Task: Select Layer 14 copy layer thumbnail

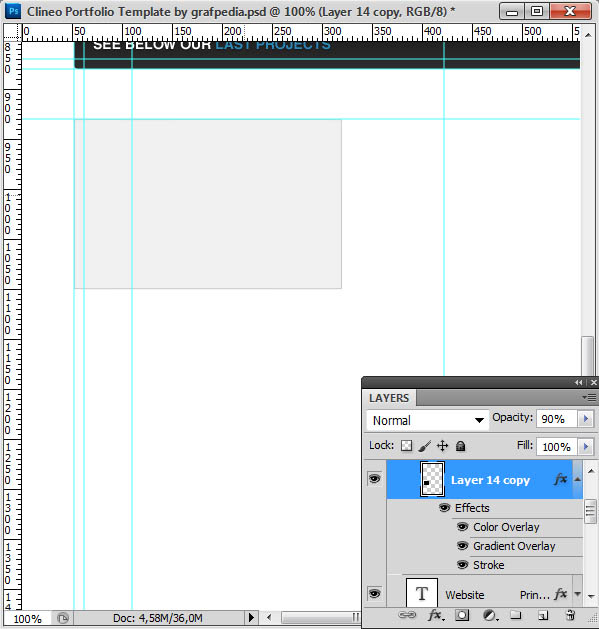Action: (x=432, y=479)
